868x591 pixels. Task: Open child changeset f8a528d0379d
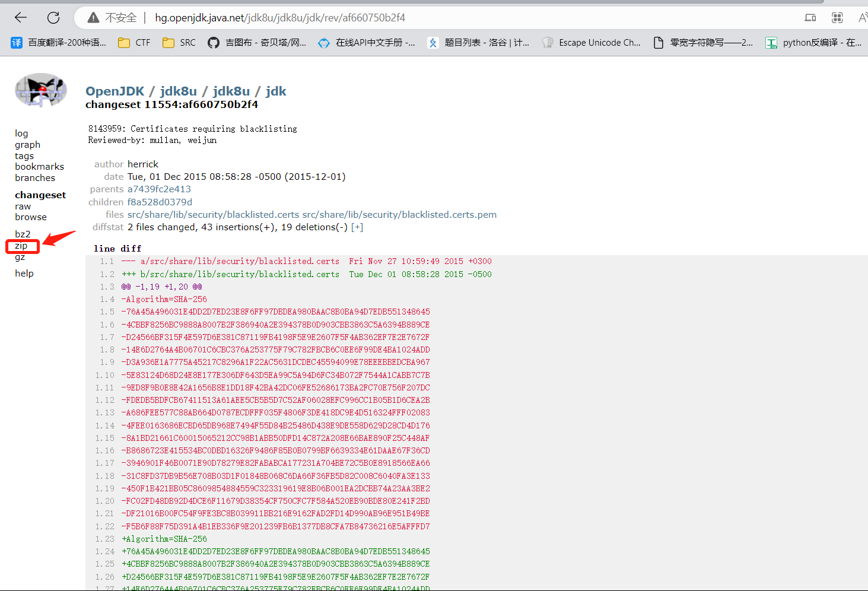tap(160, 202)
